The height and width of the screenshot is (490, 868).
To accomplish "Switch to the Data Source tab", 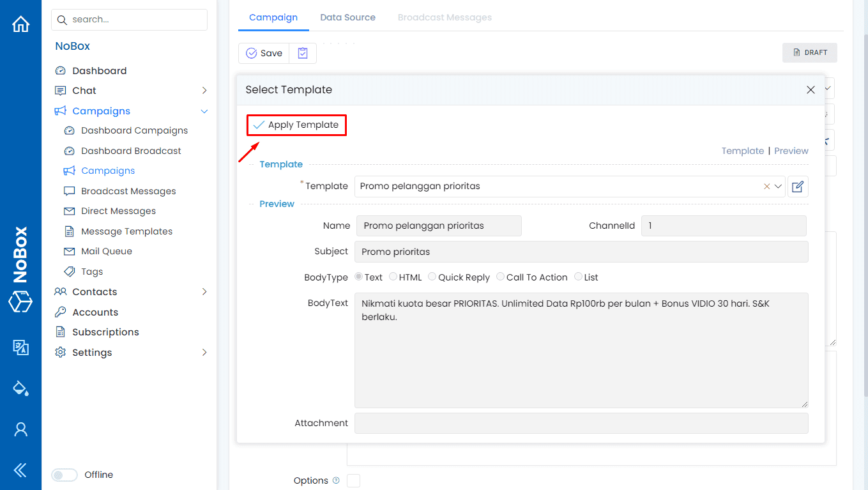I will (x=347, y=17).
